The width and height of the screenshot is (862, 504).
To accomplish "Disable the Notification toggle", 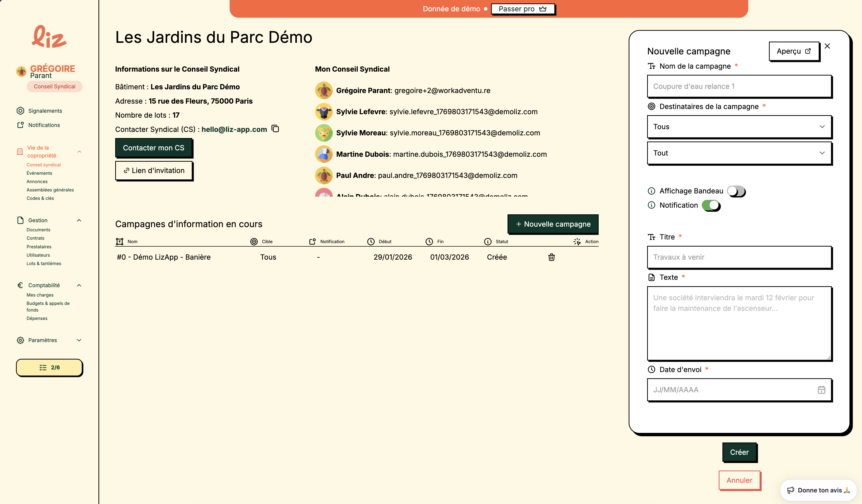I will tap(711, 205).
